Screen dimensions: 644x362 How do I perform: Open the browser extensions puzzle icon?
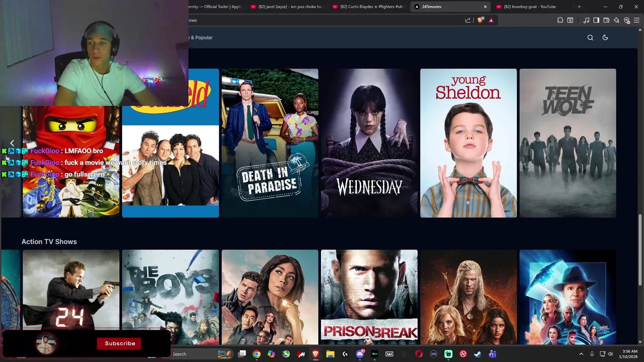pyautogui.click(x=560, y=20)
